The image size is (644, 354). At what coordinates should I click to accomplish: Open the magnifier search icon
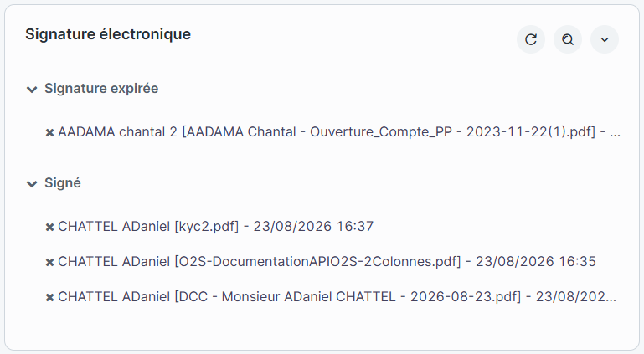(568, 39)
